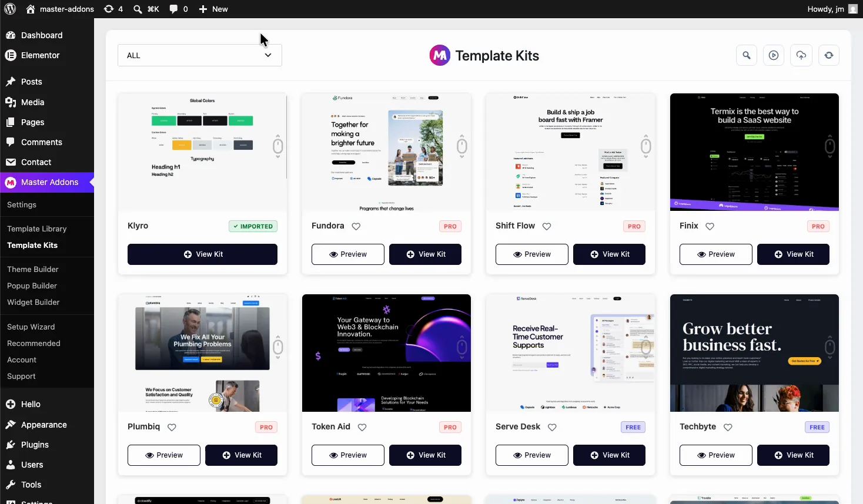Viewport: 863px width, 504px height.
Task: Open Media in sidebar
Action: pyautogui.click(x=47, y=102)
